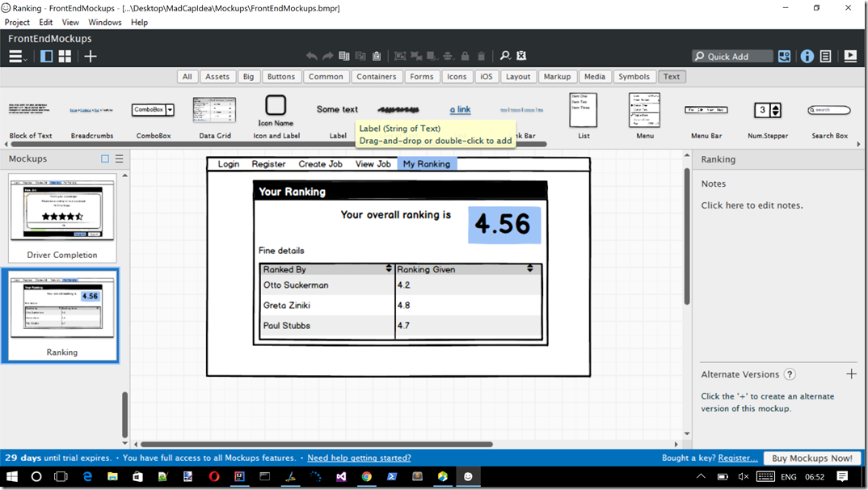Open the Windows menu
The height and width of the screenshot is (490, 868).
point(104,22)
